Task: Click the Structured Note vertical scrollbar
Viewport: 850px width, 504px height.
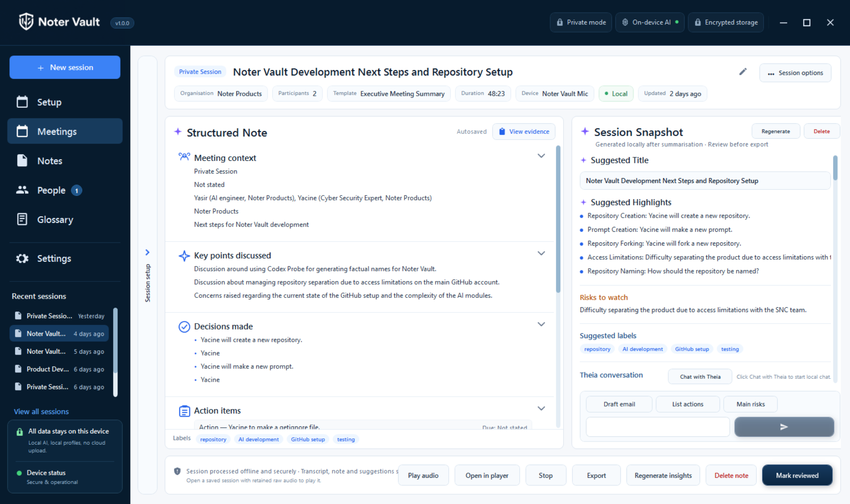Action: tap(558, 219)
